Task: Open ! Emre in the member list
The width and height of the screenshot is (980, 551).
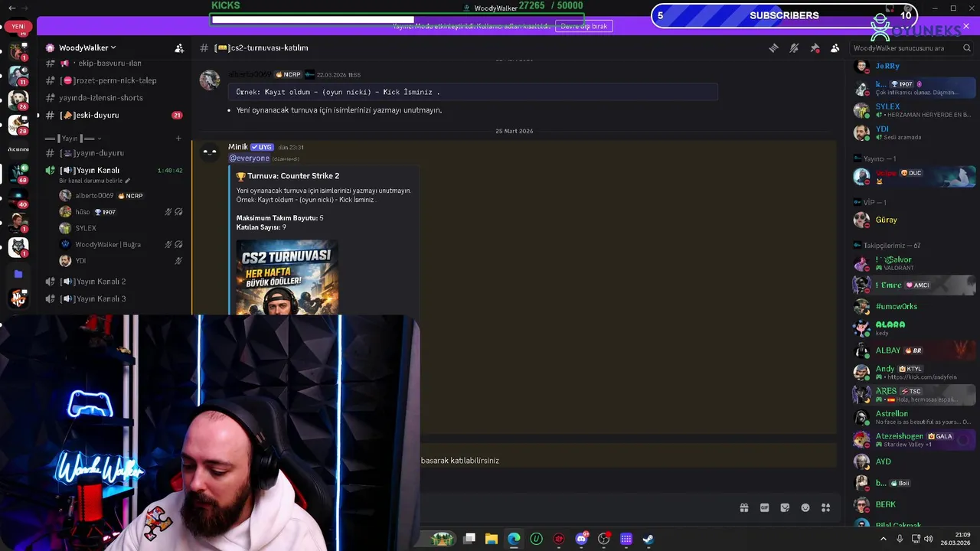Action: 913,285
